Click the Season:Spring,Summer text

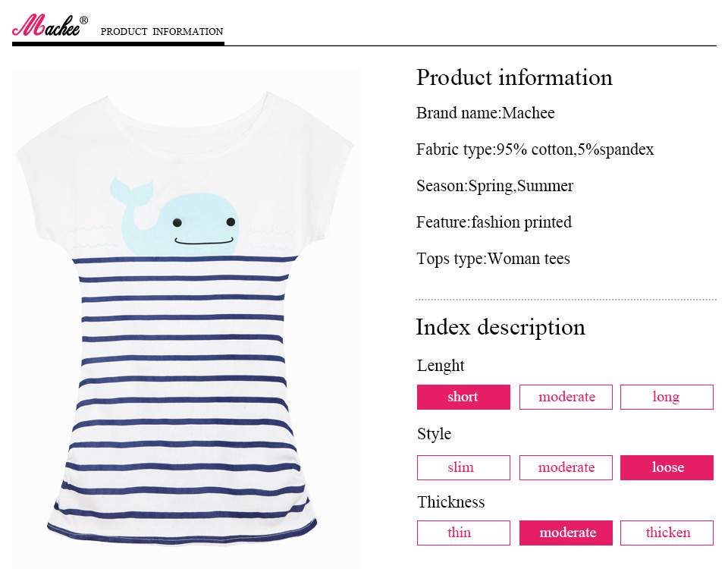pyautogui.click(x=494, y=186)
